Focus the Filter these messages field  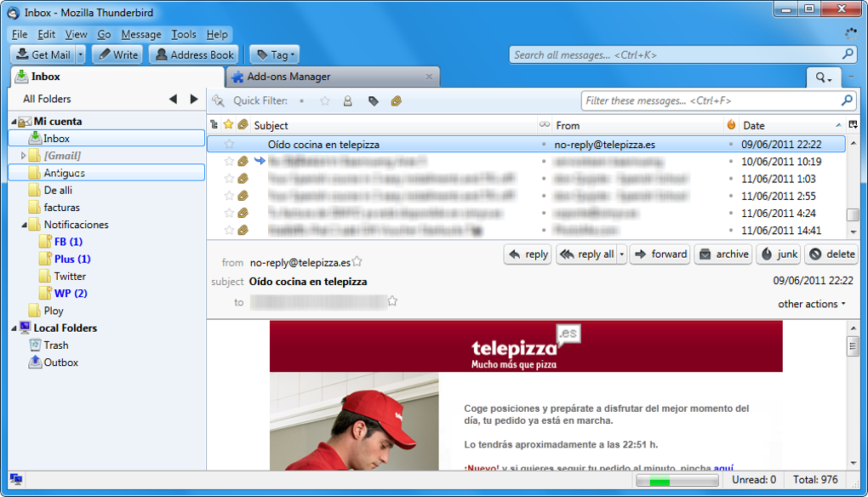click(718, 100)
